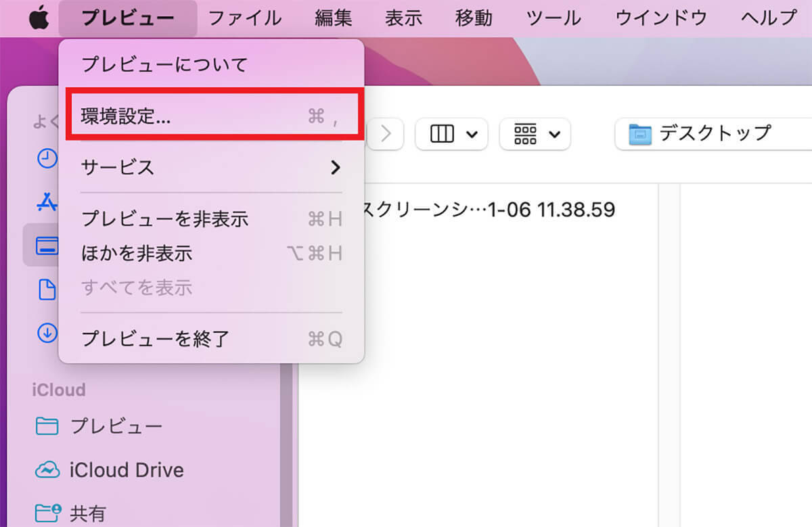Screen dimensions: 812x527
Task: Click the Recents clock icon in sidebar
Action: pyautogui.click(x=46, y=159)
